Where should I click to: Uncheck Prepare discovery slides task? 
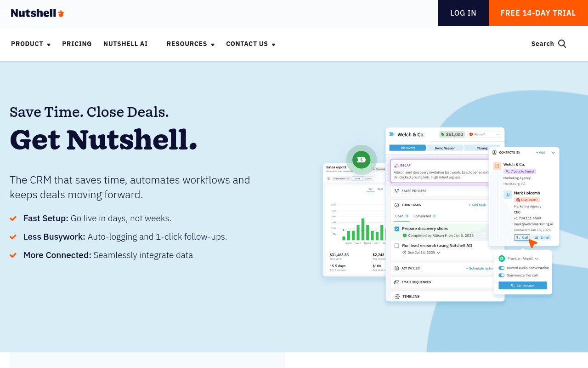click(x=397, y=229)
